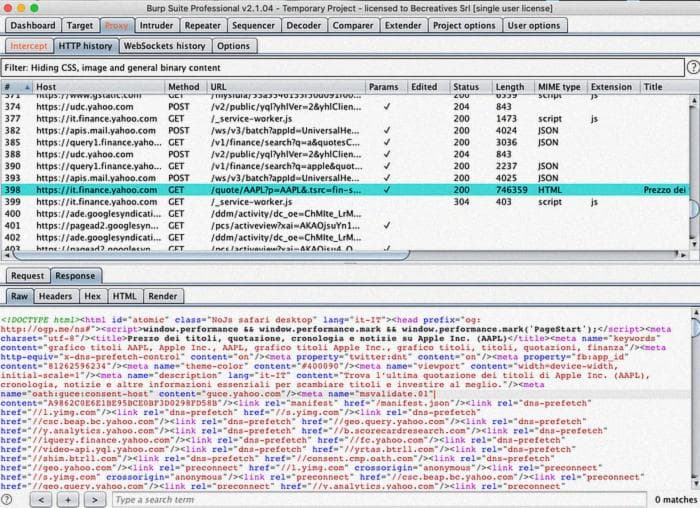
Task: Open the search help icon at bottom left
Action: tap(6, 499)
